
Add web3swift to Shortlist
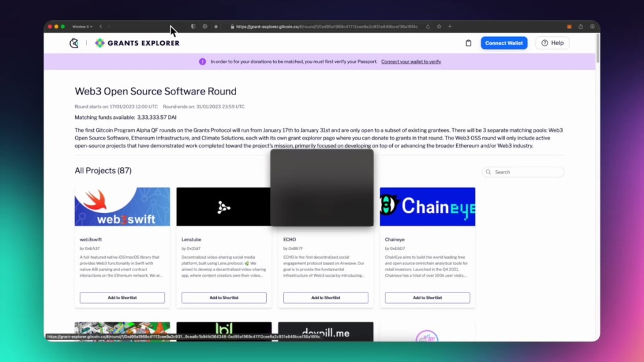(x=122, y=297)
